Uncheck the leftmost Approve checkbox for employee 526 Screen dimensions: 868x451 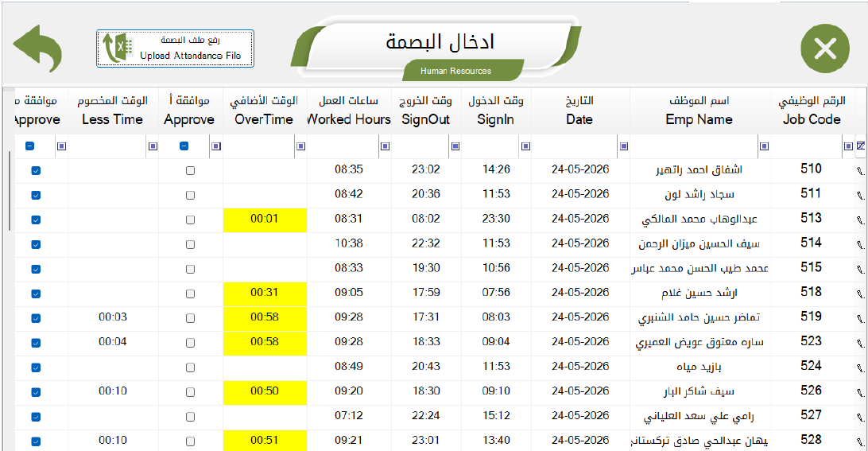[36, 392]
